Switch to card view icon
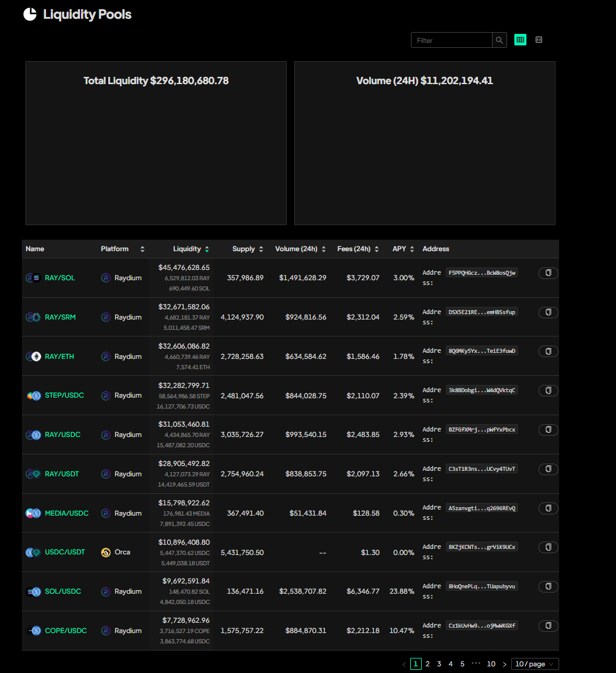The width and height of the screenshot is (616, 673). 539,40
